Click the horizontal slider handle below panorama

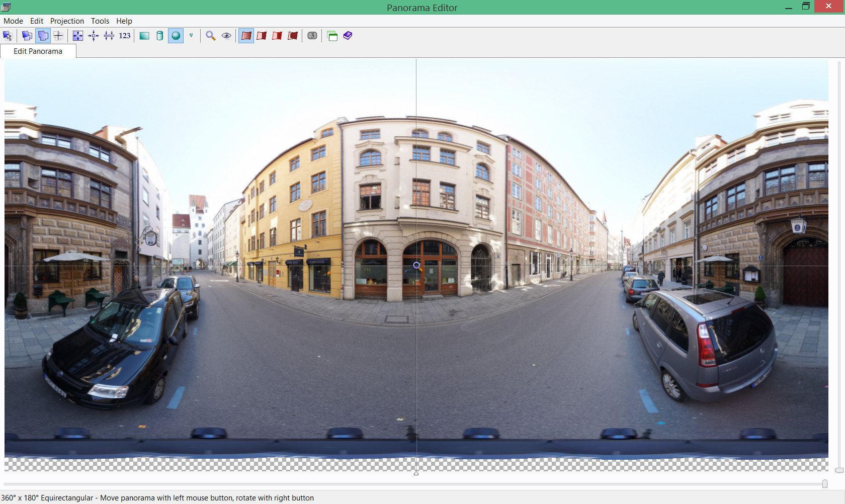coord(824,484)
